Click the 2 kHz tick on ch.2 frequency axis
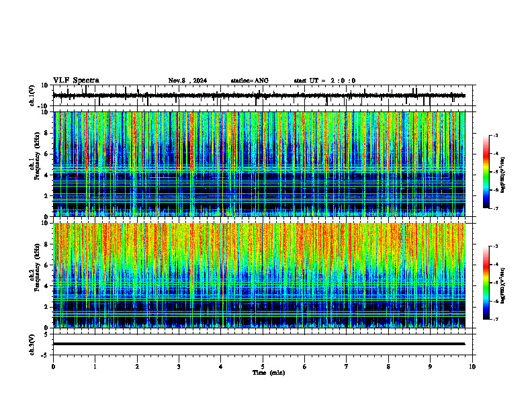 click(46, 307)
